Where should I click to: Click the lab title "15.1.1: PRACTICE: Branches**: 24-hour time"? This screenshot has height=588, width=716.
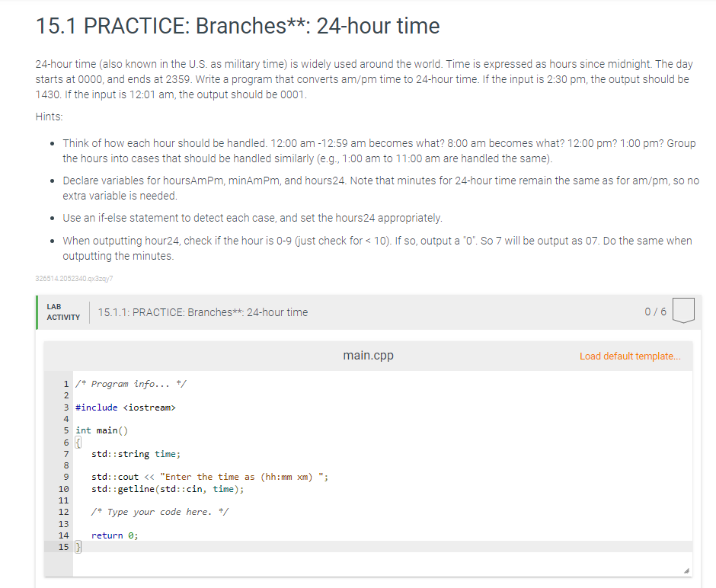click(203, 312)
